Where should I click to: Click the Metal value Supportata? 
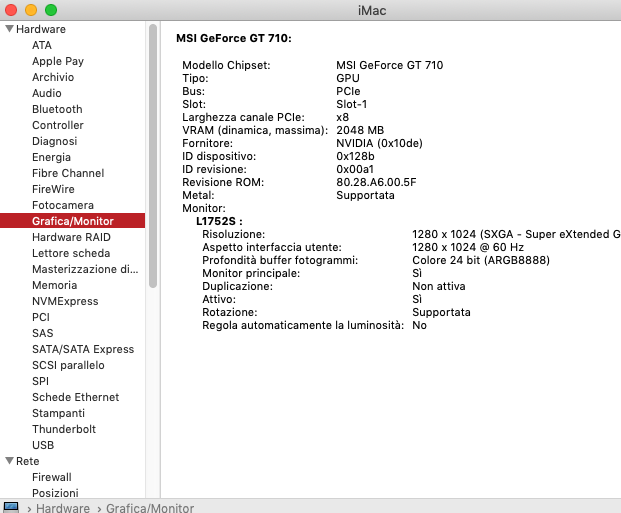pos(365,195)
